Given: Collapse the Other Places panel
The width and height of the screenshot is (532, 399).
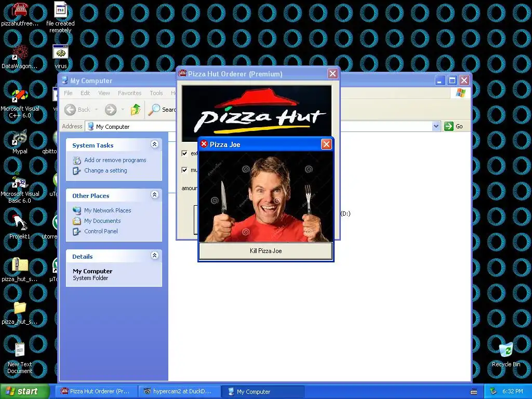Looking at the screenshot, I should click(x=154, y=194).
